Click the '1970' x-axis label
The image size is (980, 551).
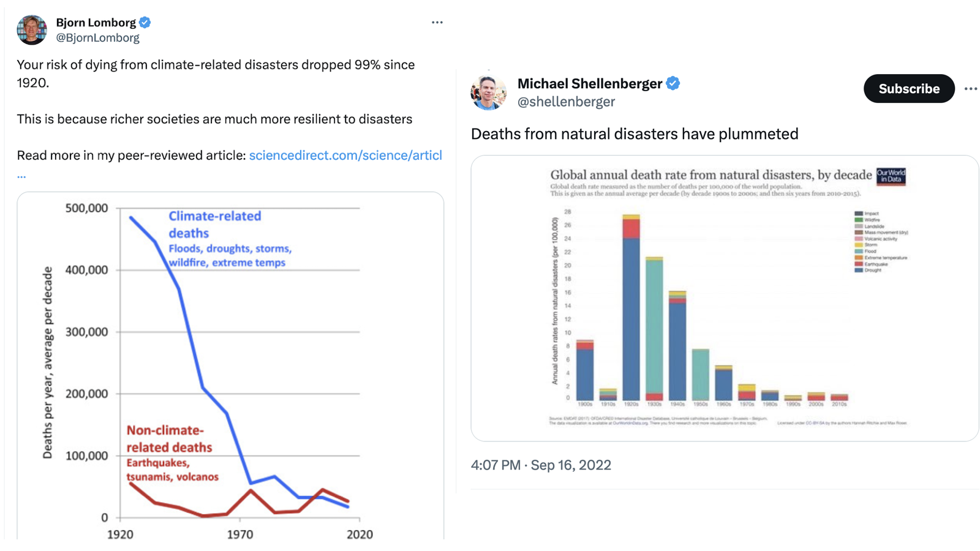click(239, 534)
